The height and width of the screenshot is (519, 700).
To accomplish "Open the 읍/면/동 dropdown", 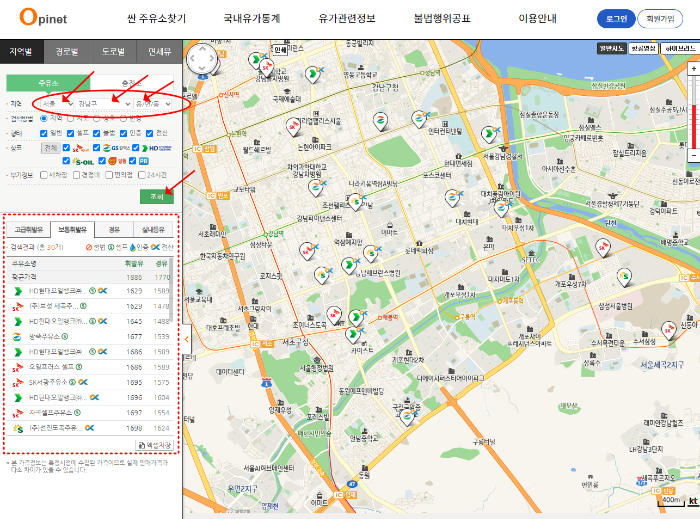I will (x=153, y=104).
